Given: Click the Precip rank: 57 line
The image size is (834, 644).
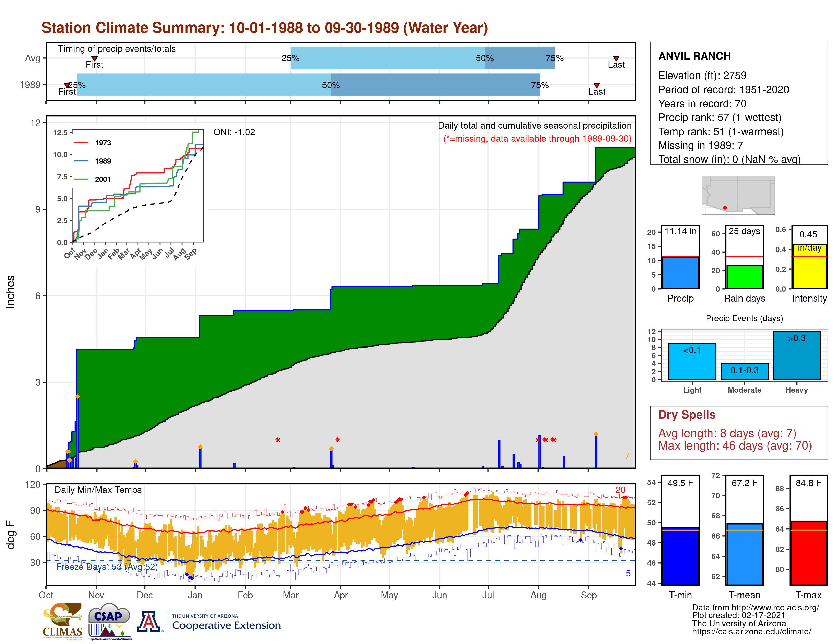Looking at the screenshot, I should [720, 117].
